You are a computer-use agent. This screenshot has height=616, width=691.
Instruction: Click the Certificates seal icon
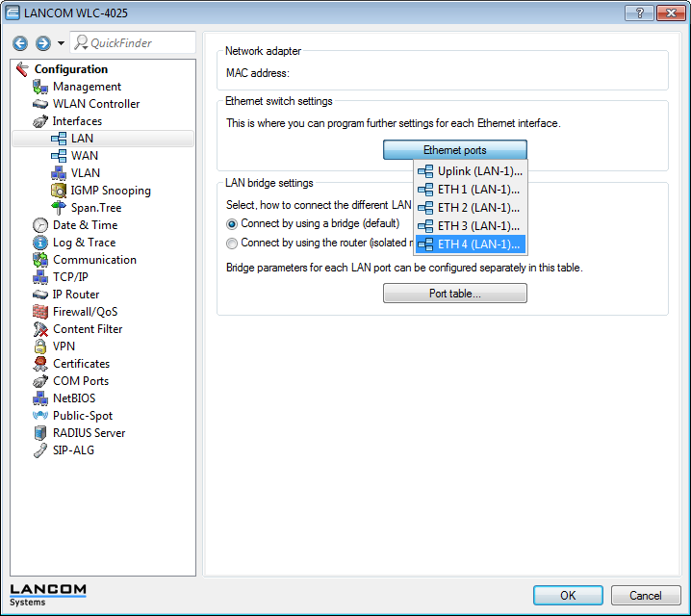click(40, 364)
